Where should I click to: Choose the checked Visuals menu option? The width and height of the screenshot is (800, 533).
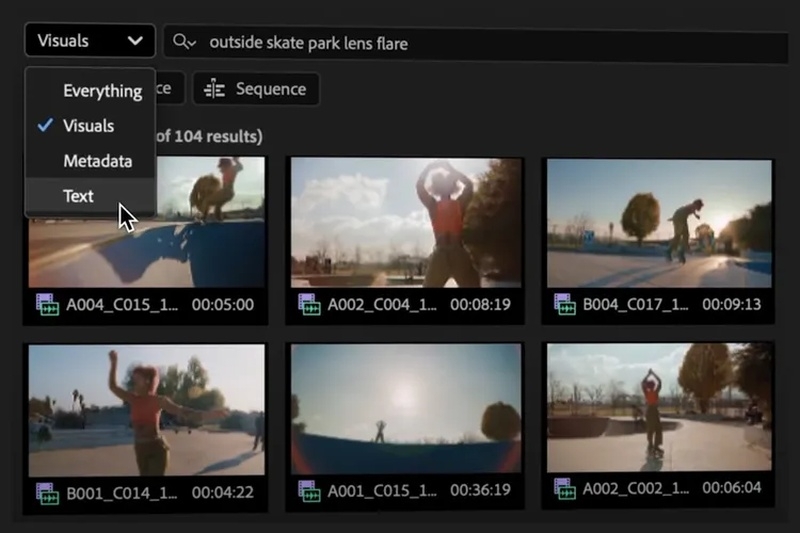click(88, 126)
